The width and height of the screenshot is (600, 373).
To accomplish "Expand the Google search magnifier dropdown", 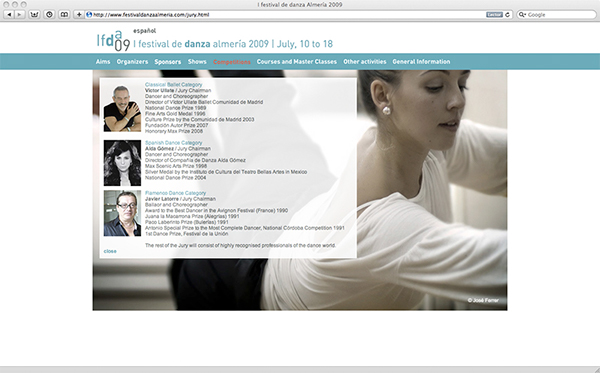I will coord(522,15).
